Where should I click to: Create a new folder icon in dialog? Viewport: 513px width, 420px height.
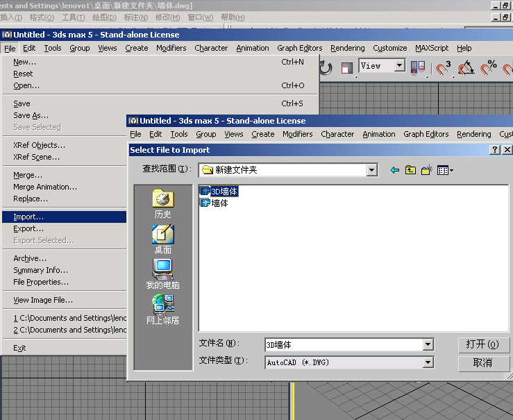coord(427,170)
